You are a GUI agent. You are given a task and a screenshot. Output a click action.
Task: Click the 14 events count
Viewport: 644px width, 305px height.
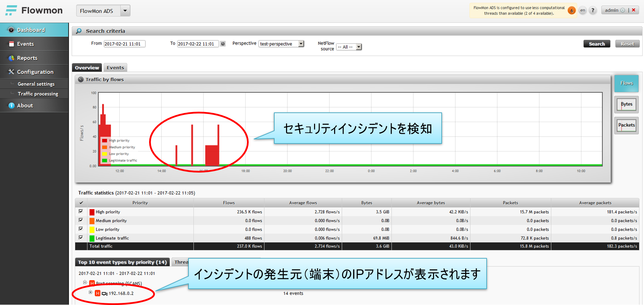pos(293,293)
